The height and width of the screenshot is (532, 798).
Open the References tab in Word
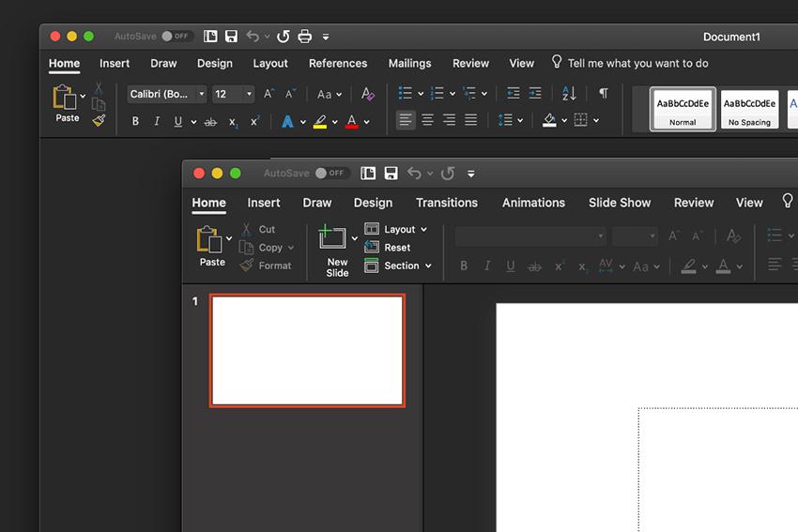[338, 64]
